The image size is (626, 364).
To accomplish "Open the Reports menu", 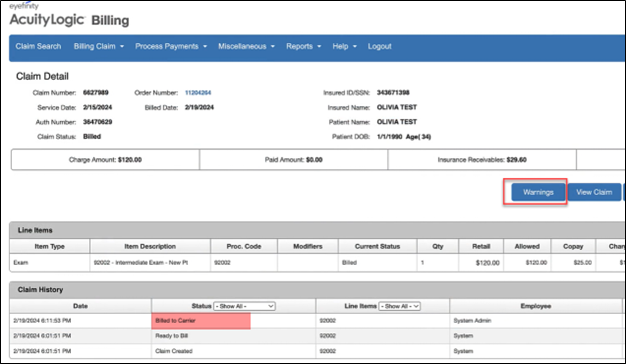I will click(x=303, y=46).
